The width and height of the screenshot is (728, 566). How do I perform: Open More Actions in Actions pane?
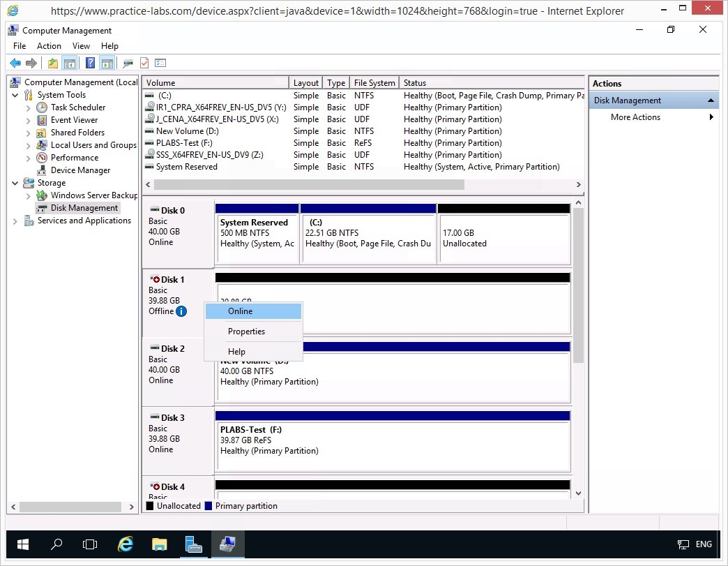(635, 117)
